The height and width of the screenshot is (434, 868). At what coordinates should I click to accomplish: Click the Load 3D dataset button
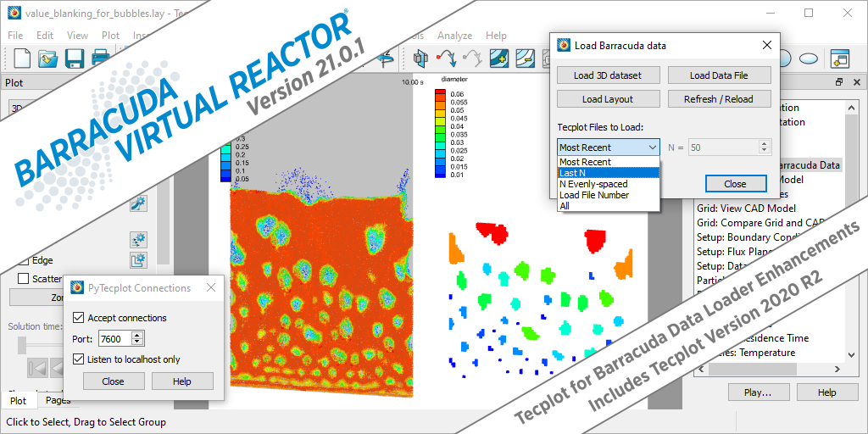[609, 75]
